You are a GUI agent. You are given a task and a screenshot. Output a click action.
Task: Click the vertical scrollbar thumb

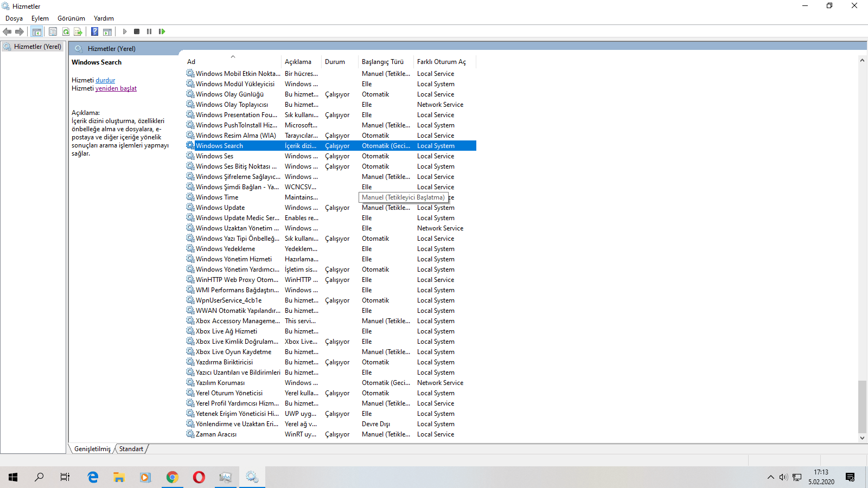[862, 407]
